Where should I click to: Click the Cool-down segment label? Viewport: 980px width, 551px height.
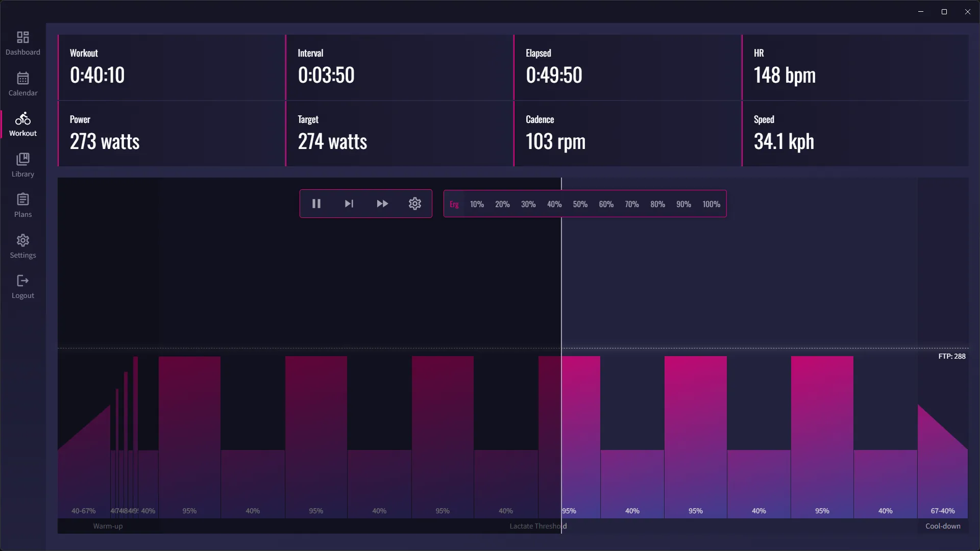pos(943,526)
